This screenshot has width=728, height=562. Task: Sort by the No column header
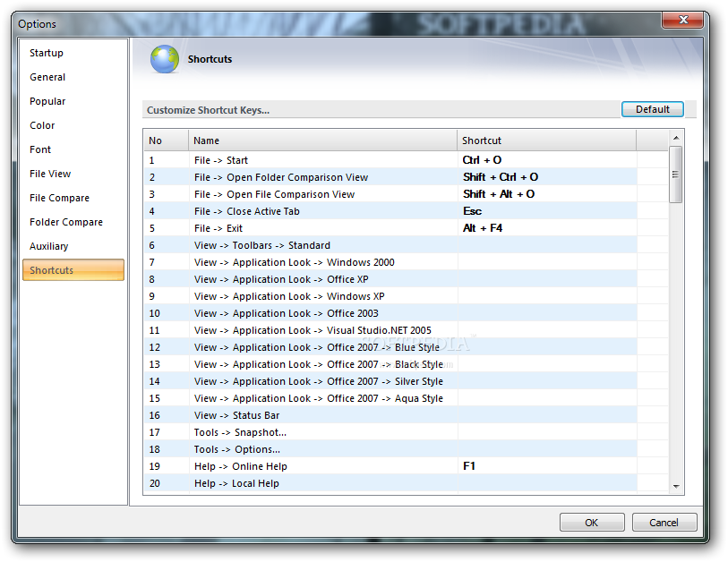[x=166, y=140]
